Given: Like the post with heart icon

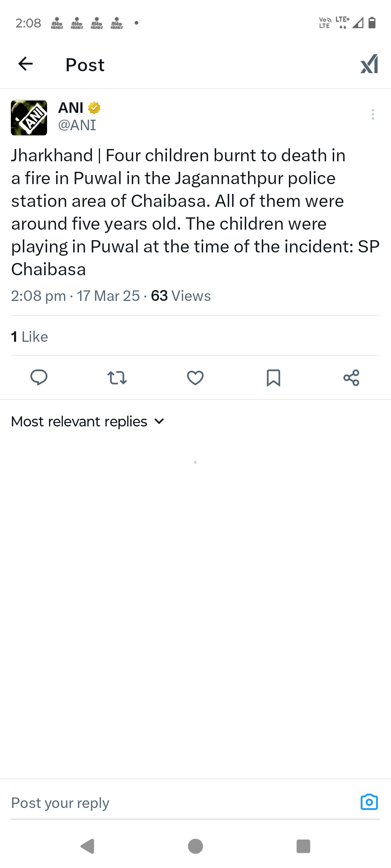Looking at the screenshot, I should (195, 378).
